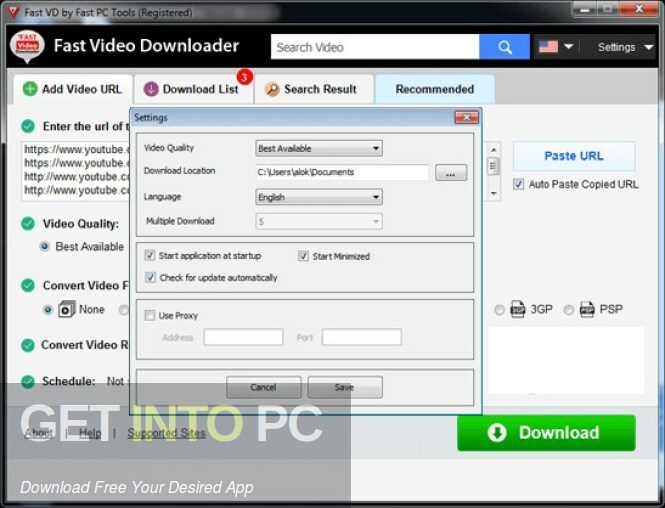The image size is (665, 508).
Task: Click the magnifier search button
Action: [504, 47]
